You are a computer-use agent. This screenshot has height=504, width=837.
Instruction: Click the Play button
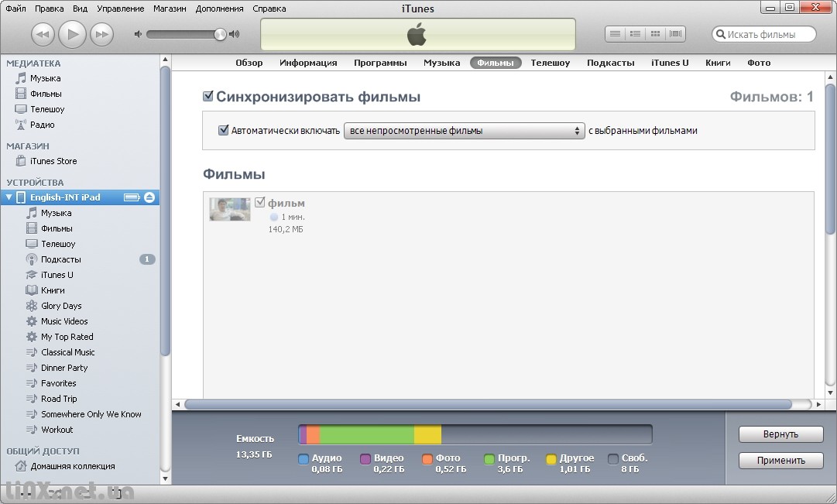point(72,35)
